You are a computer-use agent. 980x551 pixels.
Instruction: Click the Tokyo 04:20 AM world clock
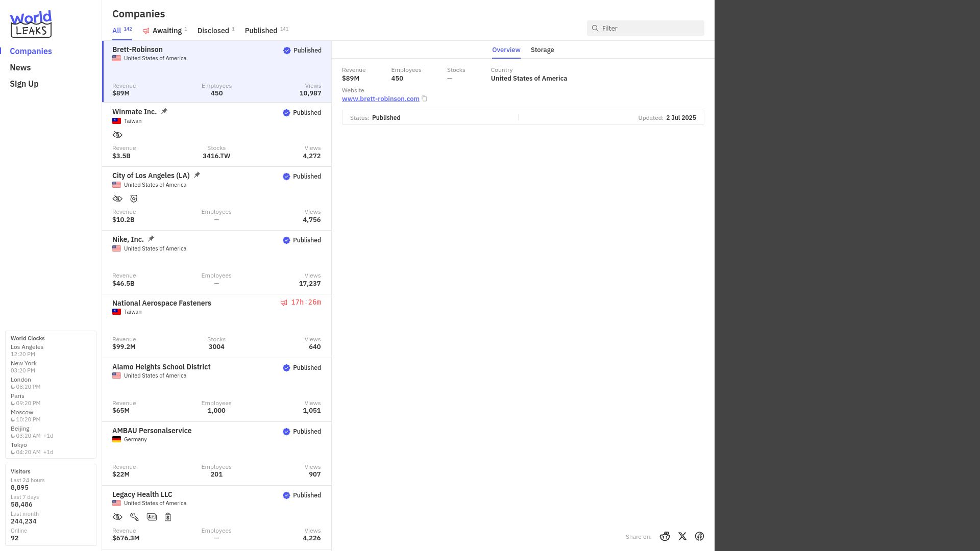32,448
